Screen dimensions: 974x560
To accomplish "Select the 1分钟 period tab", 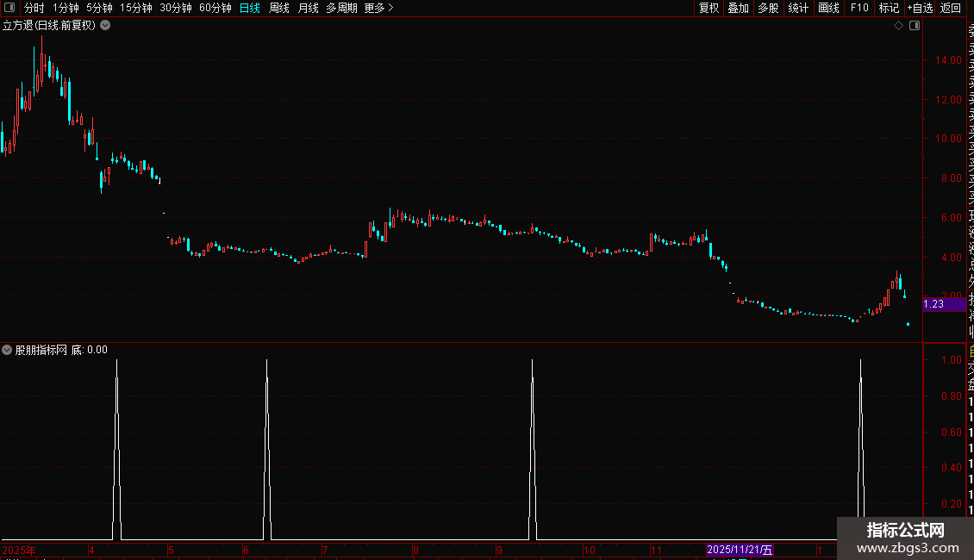I will [x=66, y=8].
